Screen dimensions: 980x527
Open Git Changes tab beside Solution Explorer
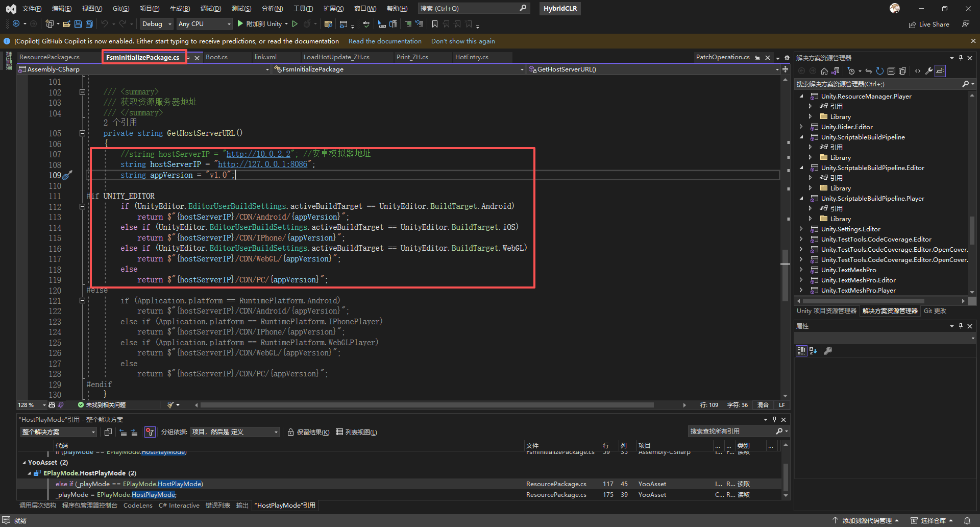pos(935,311)
